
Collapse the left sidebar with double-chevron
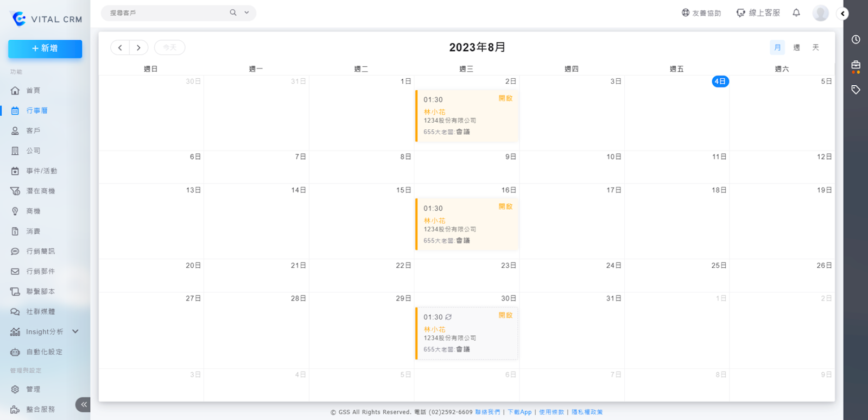[84, 404]
